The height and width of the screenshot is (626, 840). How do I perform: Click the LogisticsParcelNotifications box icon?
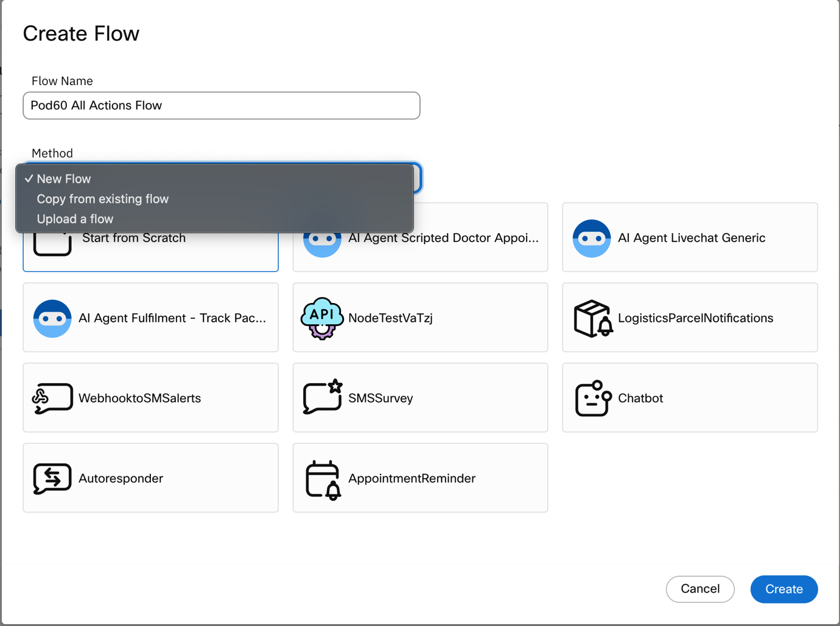coord(592,318)
